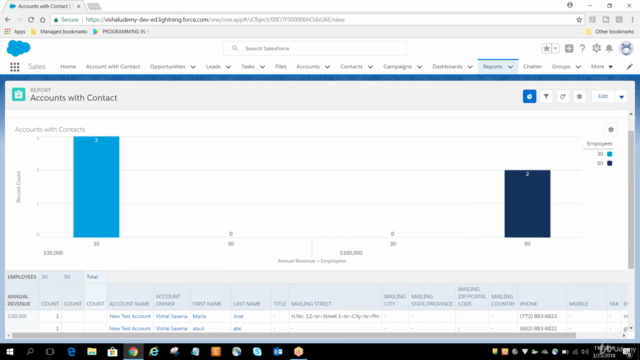Open the Opportunities tab
Image resolution: width=640 pixels, height=360 pixels.
167,67
